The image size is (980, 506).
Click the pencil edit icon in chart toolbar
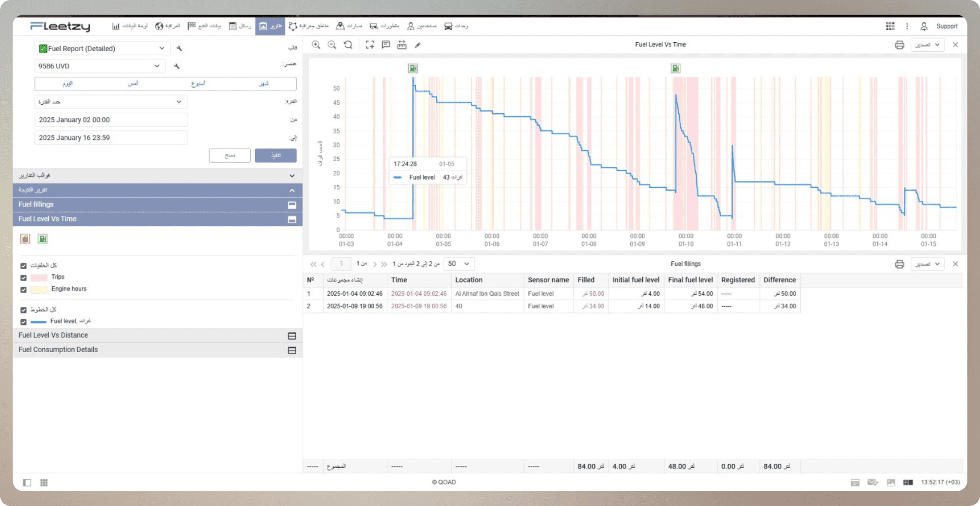(418, 45)
